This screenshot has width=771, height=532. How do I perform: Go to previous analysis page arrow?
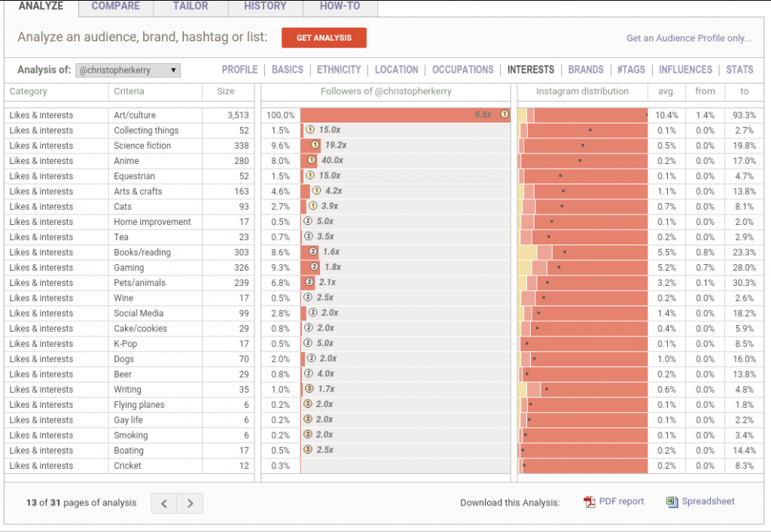pos(164,503)
